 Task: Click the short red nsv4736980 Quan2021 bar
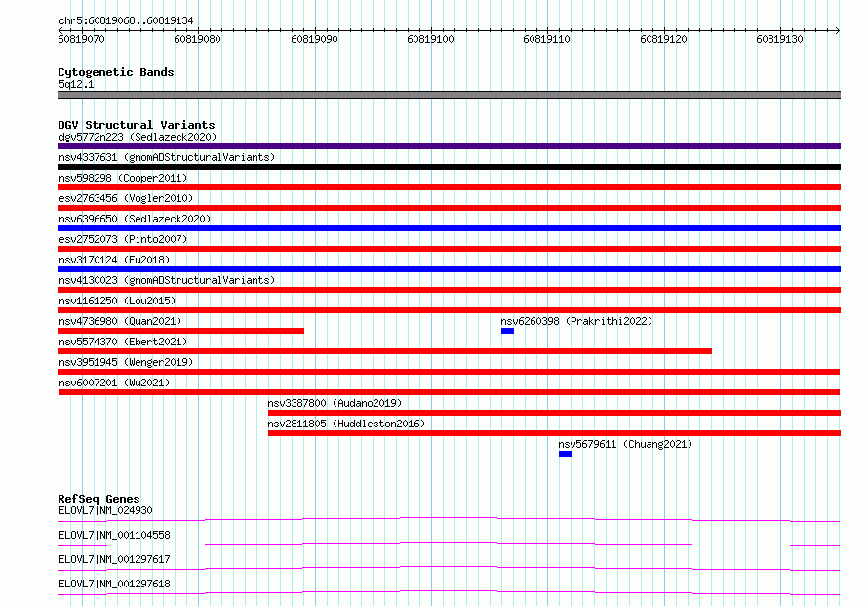coord(181,331)
